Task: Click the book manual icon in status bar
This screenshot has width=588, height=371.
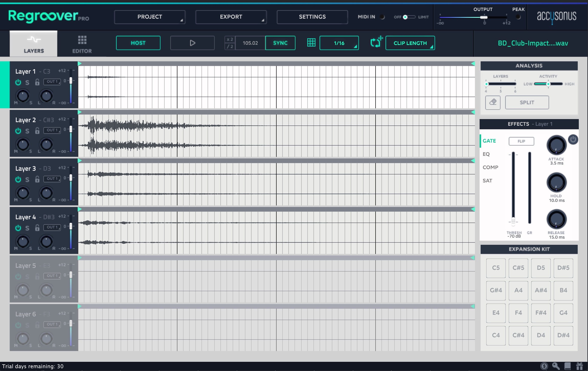Action: 568,366
